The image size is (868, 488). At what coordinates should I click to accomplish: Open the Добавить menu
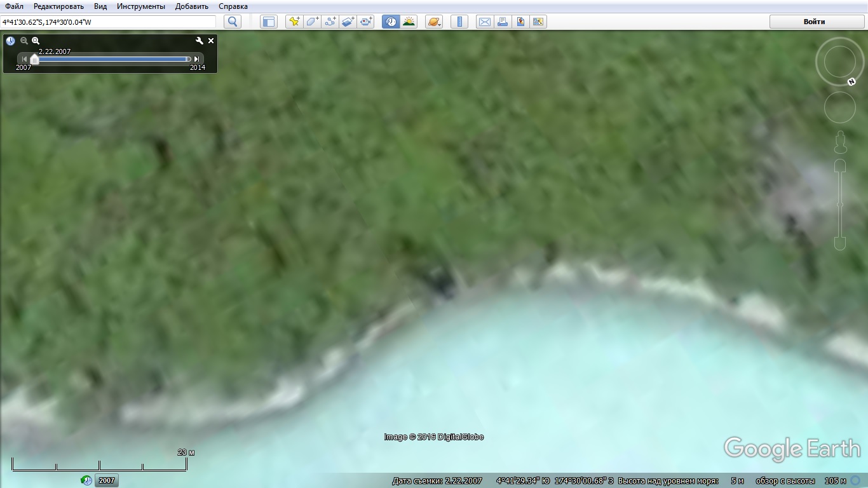[192, 6]
